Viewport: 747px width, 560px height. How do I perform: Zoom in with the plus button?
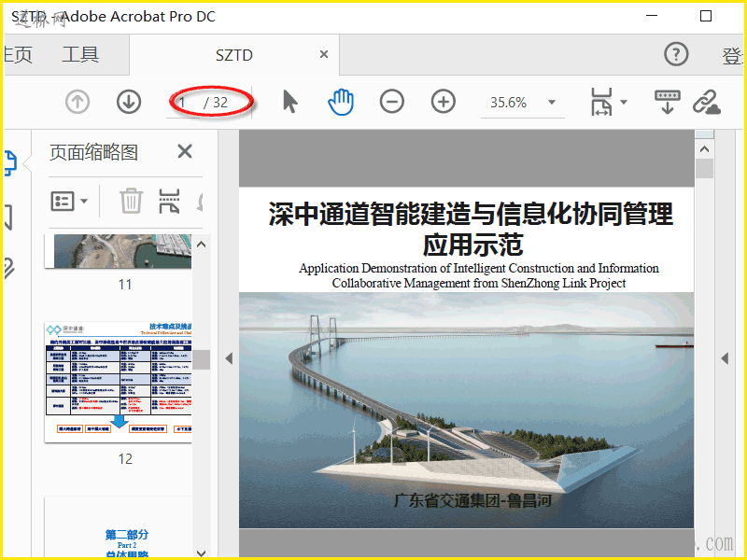pos(443,102)
